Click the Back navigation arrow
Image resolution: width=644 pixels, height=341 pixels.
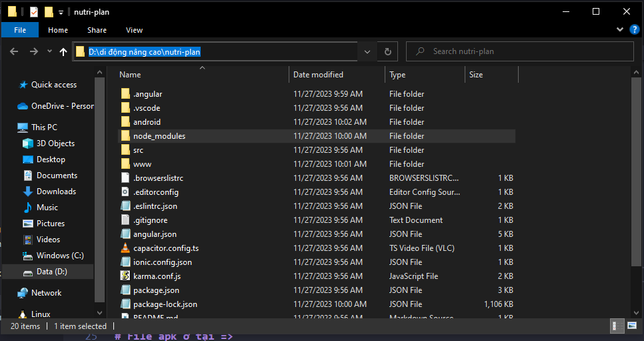click(x=14, y=51)
